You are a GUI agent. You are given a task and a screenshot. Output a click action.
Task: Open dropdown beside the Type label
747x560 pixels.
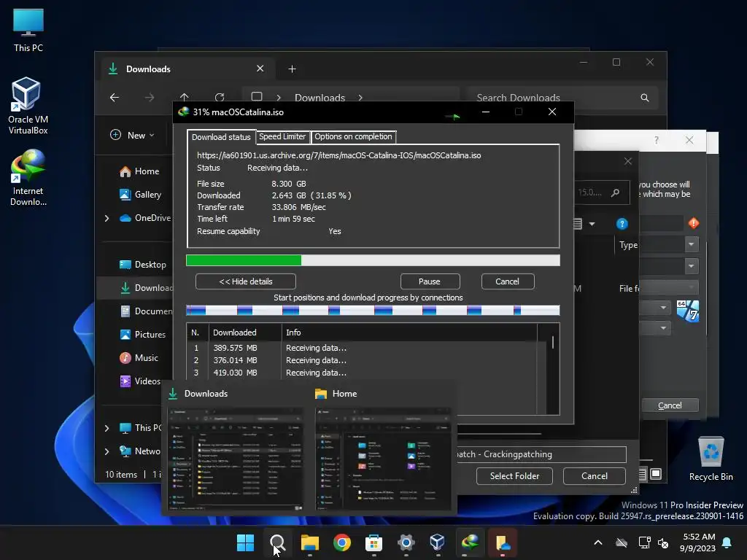pos(692,244)
